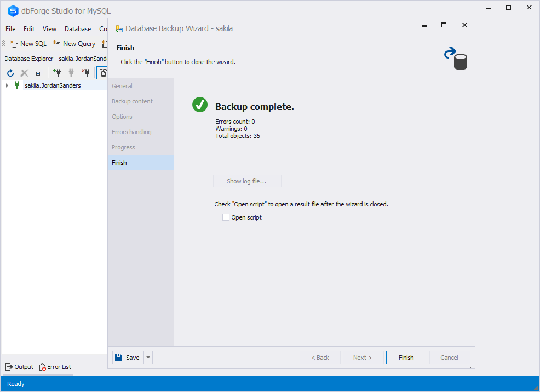Click the wizard resize grip in the corner
This screenshot has width=540, height=392.
[472, 366]
